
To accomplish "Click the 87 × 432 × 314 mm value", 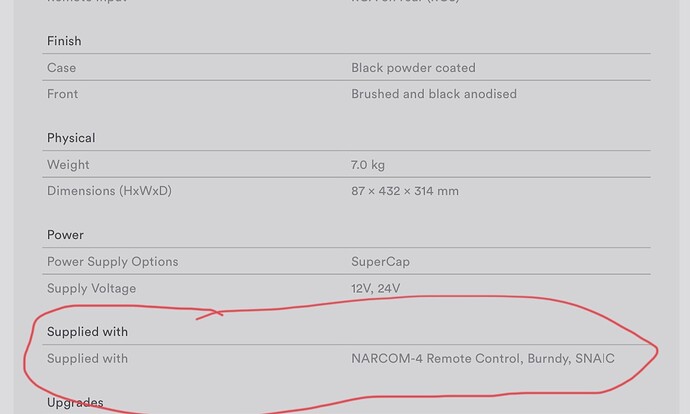I will coord(405,190).
